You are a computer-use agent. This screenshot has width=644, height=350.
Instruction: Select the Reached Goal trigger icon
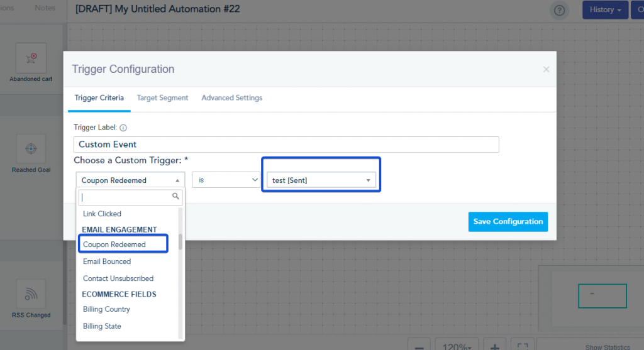pos(31,148)
